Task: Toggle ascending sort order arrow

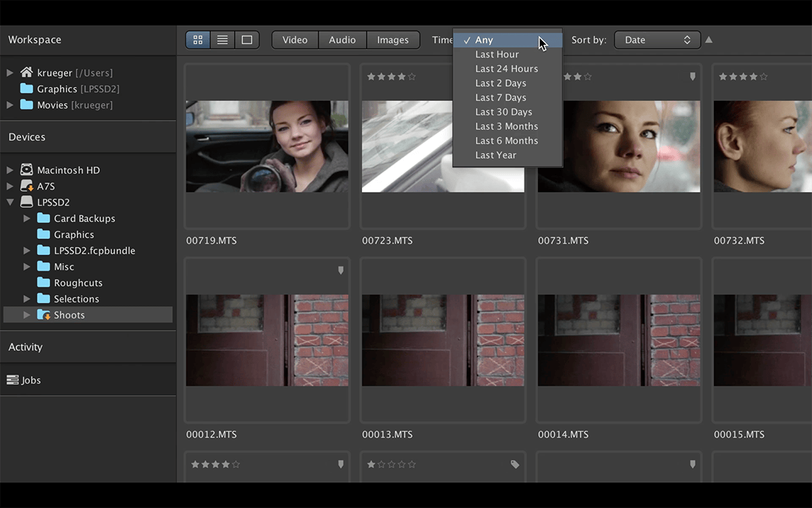Action: pyautogui.click(x=708, y=40)
